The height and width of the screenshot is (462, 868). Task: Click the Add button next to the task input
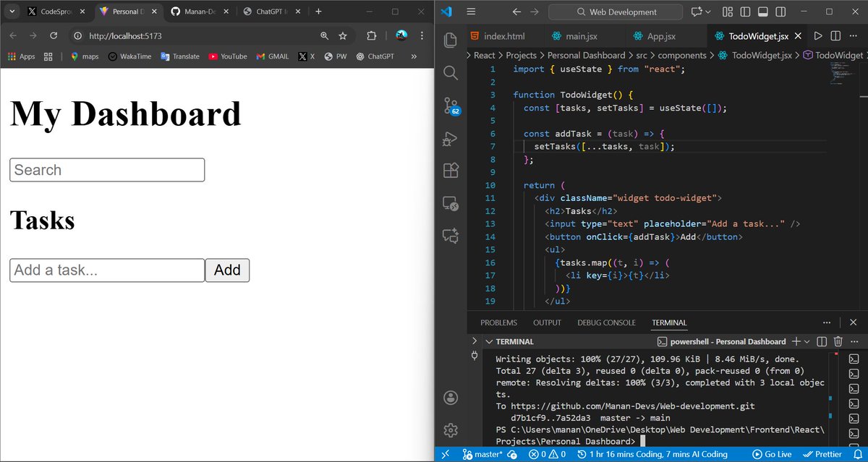tap(227, 270)
